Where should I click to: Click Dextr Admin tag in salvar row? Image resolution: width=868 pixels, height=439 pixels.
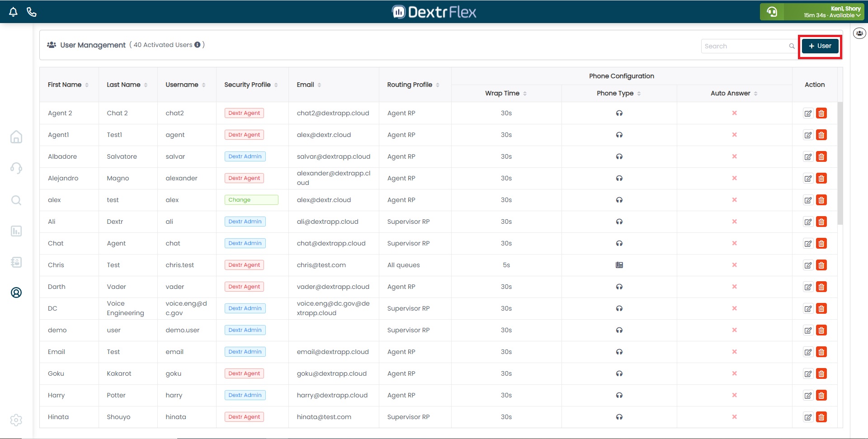[x=245, y=156]
